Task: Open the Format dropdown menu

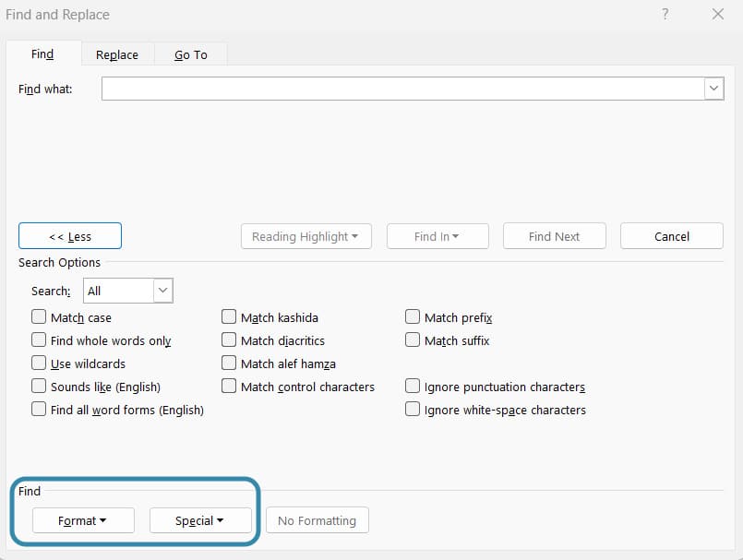Action: pos(83,520)
